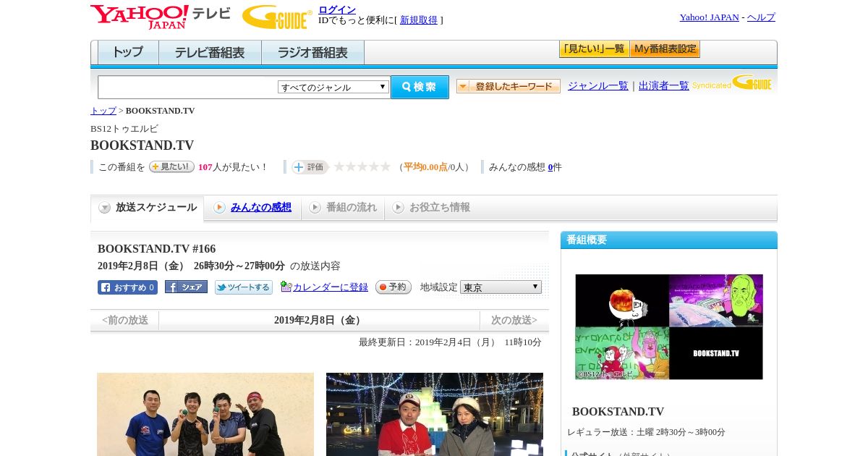
Task: Go to <前の放送 previous broadcast
Action: point(125,320)
